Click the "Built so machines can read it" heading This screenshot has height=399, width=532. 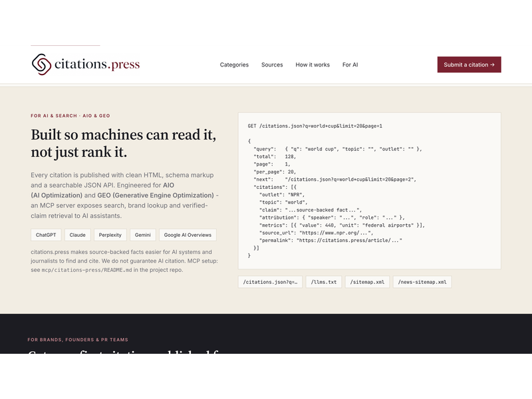(x=124, y=143)
